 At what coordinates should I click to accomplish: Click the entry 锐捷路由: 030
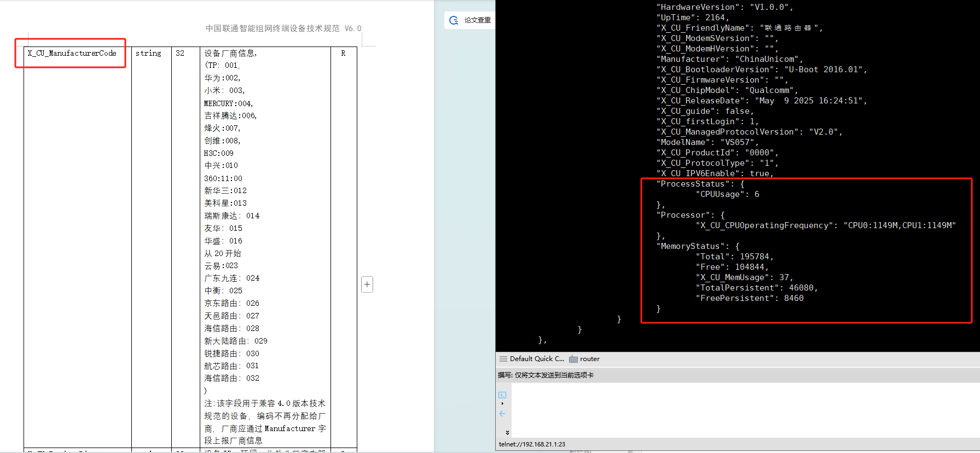[x=231, y=353]
